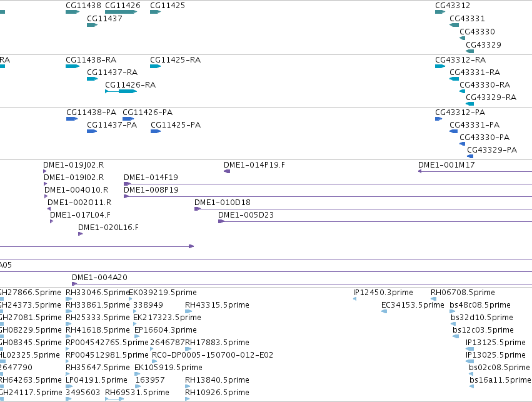Image resolution: width=532 pixels, height=402 pixels.
Task: Click the IP13025.5prime EST
Action: [x=470, y=361]
